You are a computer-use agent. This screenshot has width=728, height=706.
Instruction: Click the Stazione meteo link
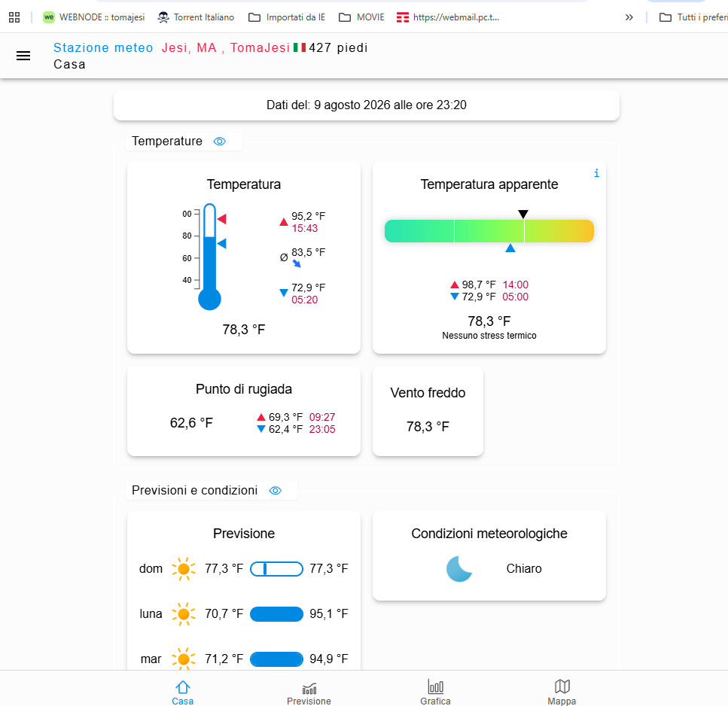point(103,48)
